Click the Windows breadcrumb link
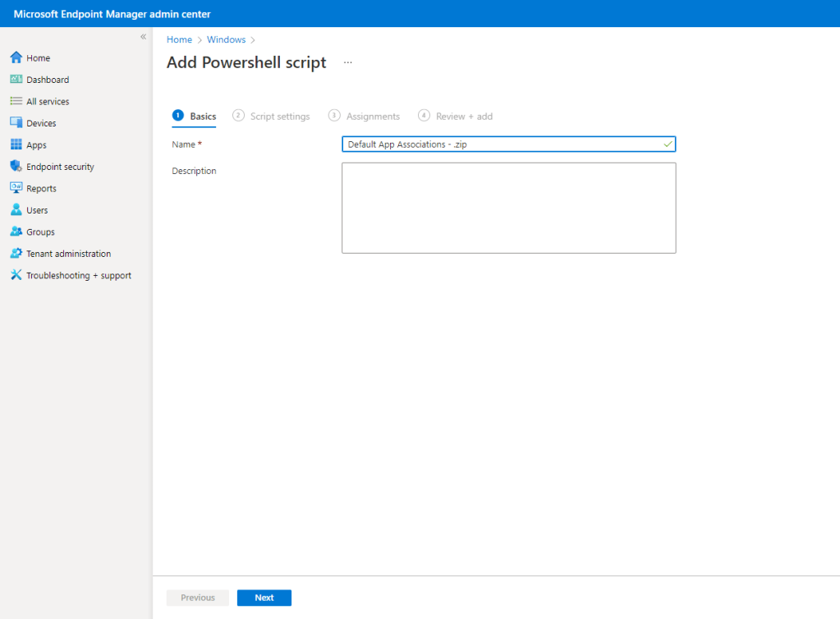This screenshot has width=840, height=619. coord(226,39)
